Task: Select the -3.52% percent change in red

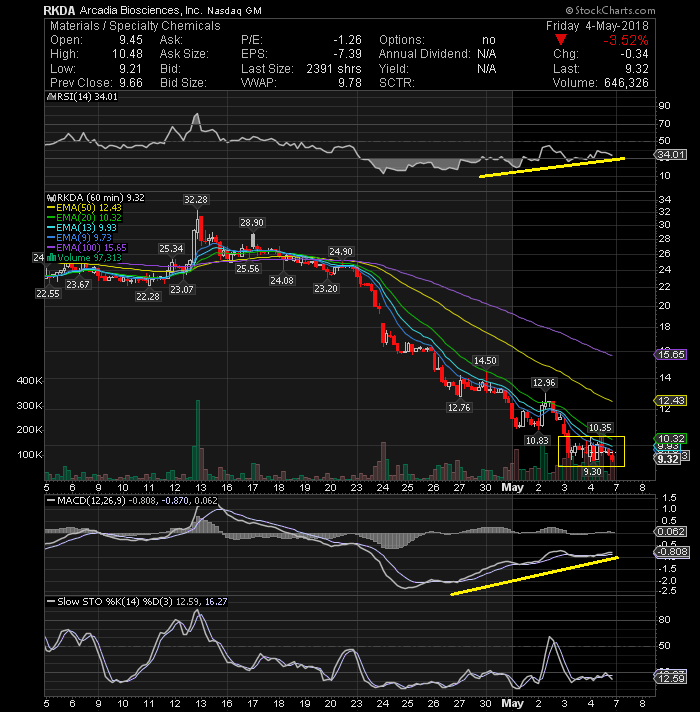Action: [626, 40]
